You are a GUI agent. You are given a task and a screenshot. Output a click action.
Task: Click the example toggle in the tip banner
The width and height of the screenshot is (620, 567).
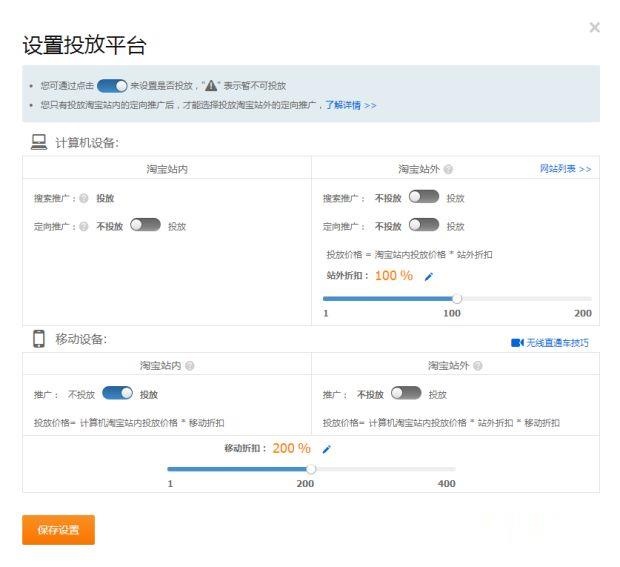click(x=112, y=86)
